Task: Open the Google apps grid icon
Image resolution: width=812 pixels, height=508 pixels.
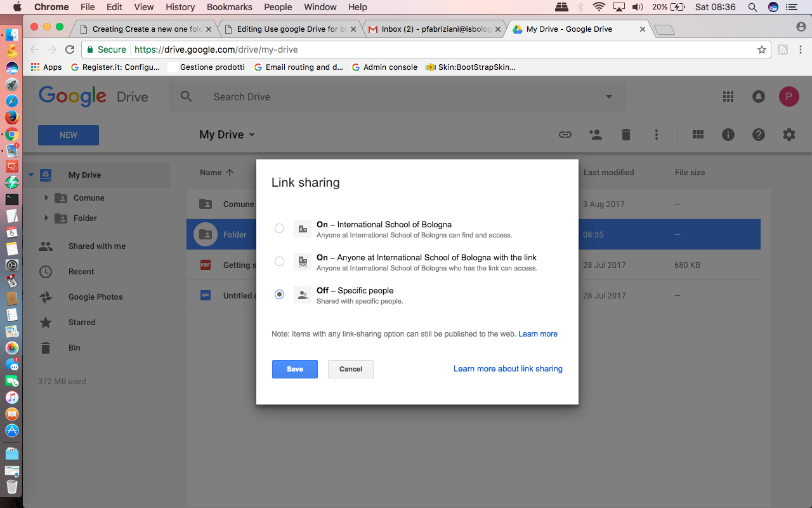Action: [728, 97]
